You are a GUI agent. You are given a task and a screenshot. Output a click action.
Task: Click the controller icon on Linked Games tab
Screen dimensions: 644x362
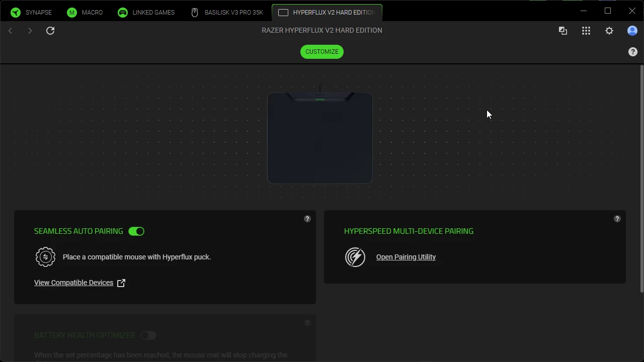pyautogui.click(x=123, y=13)
